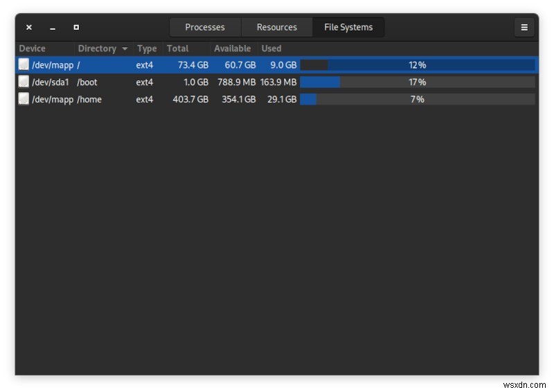This screenshot has width=554, height=392.
Task: Select the /home directory cell
Action: 89,99
